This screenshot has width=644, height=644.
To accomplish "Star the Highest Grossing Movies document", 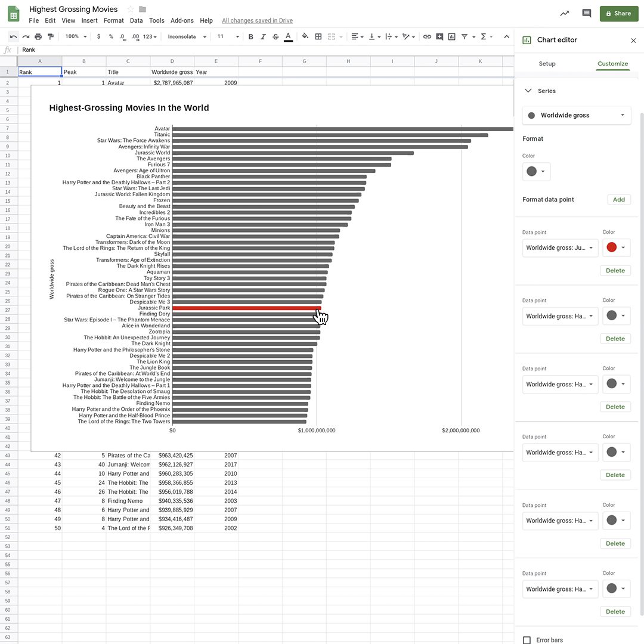I will point(131,9).
